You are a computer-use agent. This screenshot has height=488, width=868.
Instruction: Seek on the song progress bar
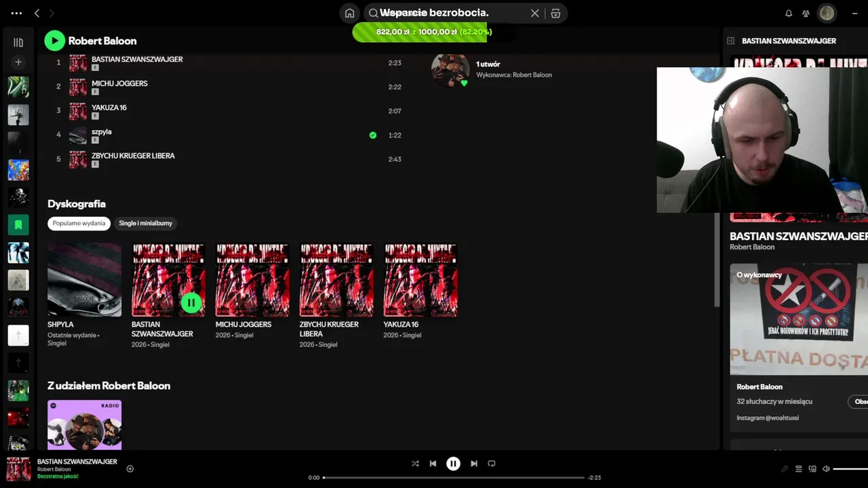pyautogui.click(x=453, y=478)
